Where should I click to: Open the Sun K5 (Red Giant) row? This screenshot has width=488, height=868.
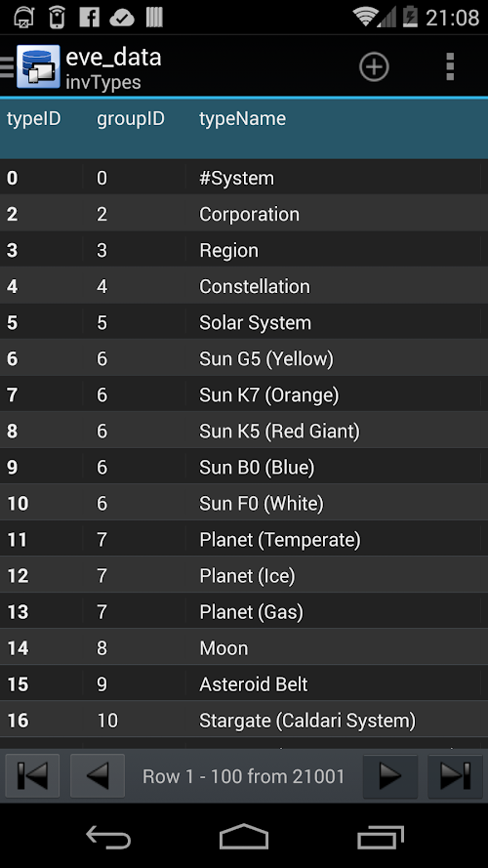(244, 432)
